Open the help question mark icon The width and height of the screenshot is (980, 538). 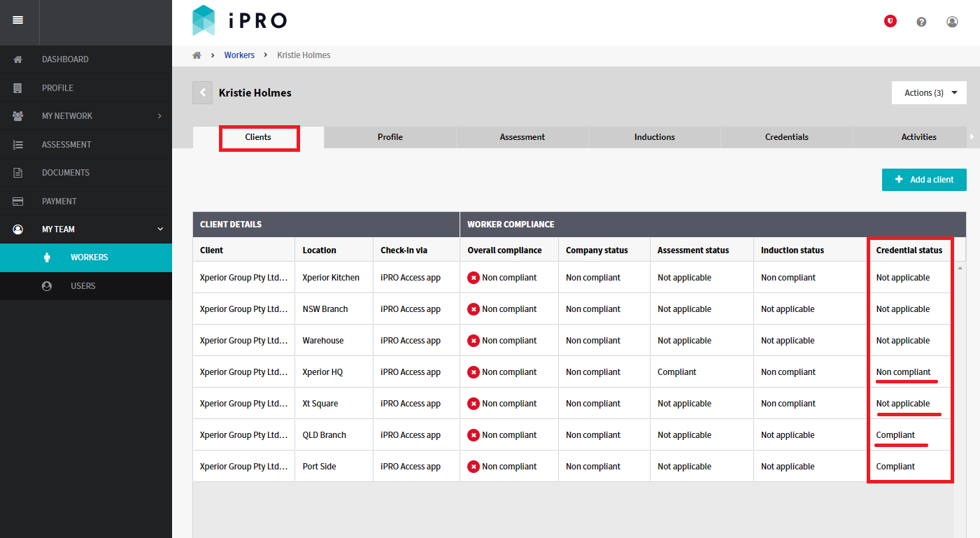921,22
